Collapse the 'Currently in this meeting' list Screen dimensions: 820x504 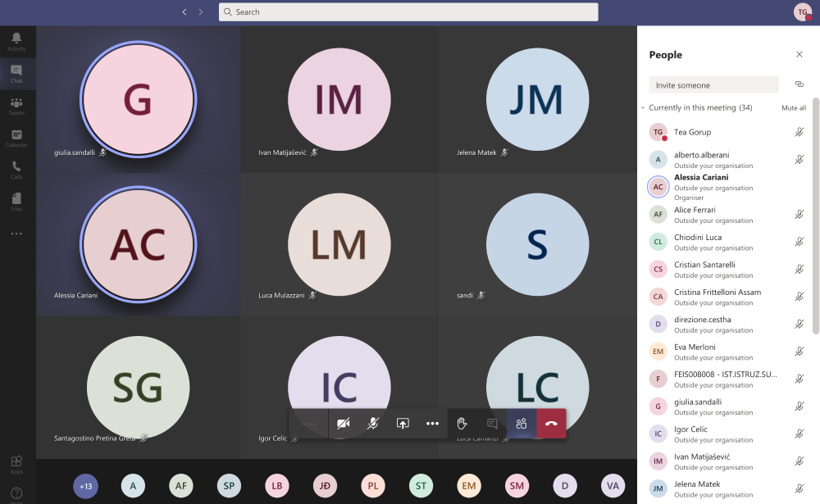(643, 108)
